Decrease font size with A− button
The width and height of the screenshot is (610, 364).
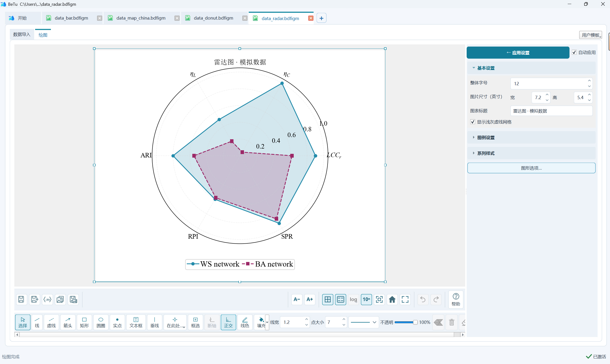pyautogui.click(x=297, y=299)
